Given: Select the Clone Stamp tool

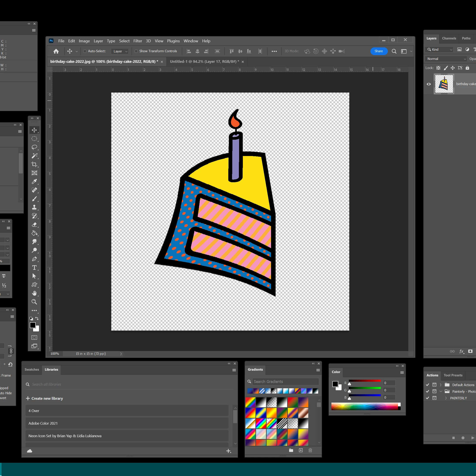Looking at the screenshot, I should click(x=34, y=207).
